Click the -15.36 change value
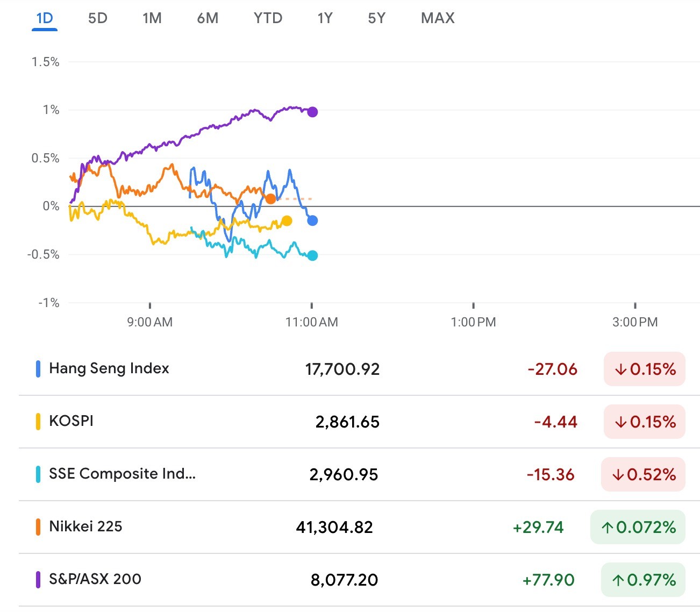 (x=551, y=475)
